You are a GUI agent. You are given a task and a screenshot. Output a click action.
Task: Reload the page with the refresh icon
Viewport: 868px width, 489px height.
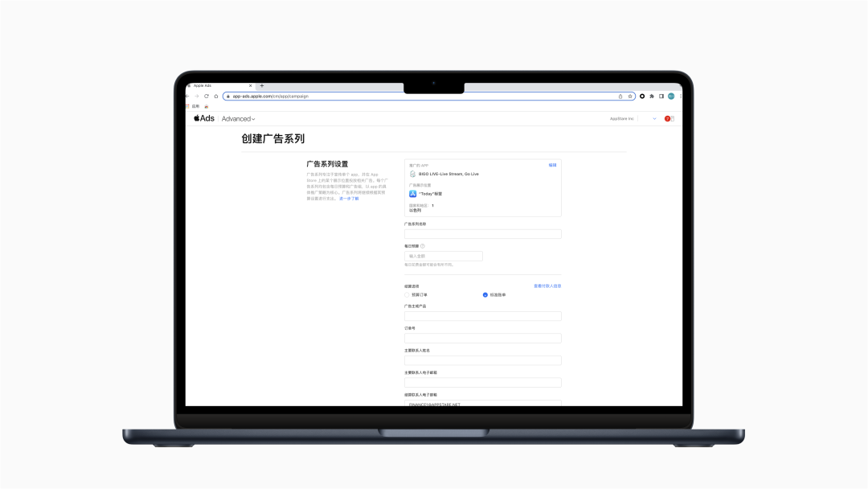pos(207,97)
